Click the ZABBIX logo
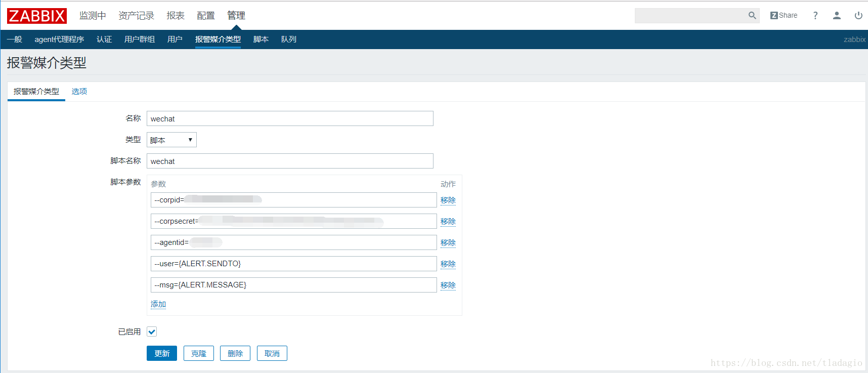 pos(37,16)
